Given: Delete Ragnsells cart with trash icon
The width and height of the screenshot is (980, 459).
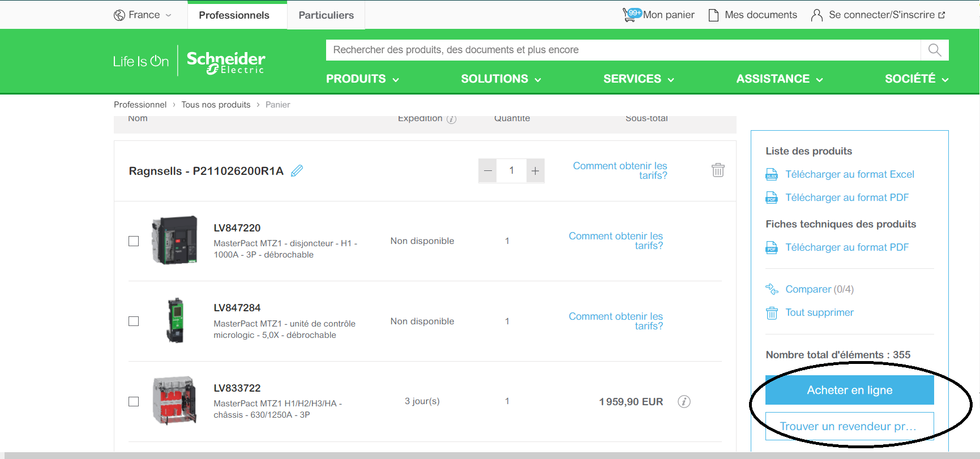Looking at the screenshot, I should 718,170.
